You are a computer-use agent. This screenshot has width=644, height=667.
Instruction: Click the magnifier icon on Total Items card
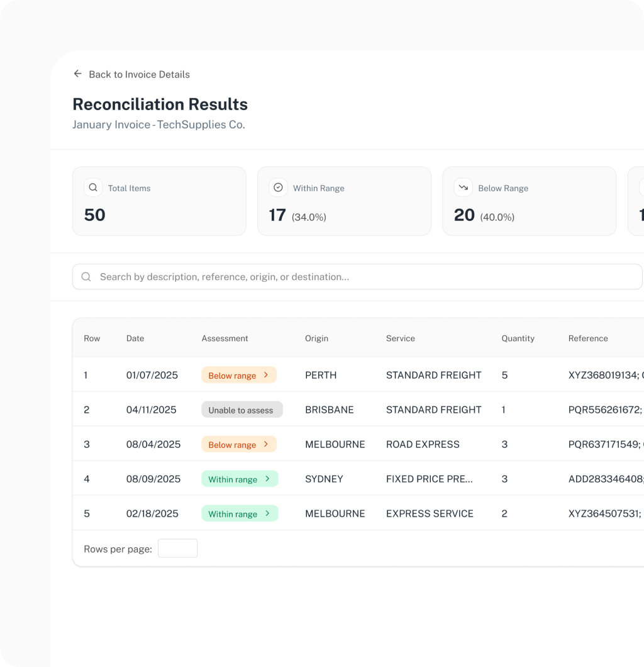[92, 188]
